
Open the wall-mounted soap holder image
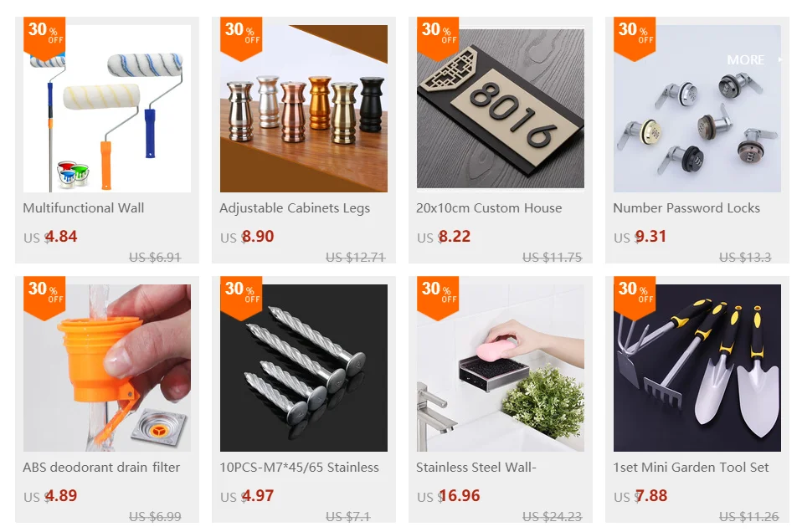click(501, 368)
